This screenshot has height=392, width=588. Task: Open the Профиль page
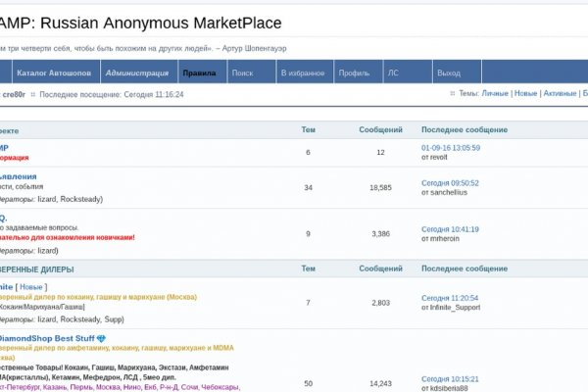pos(353,73)
